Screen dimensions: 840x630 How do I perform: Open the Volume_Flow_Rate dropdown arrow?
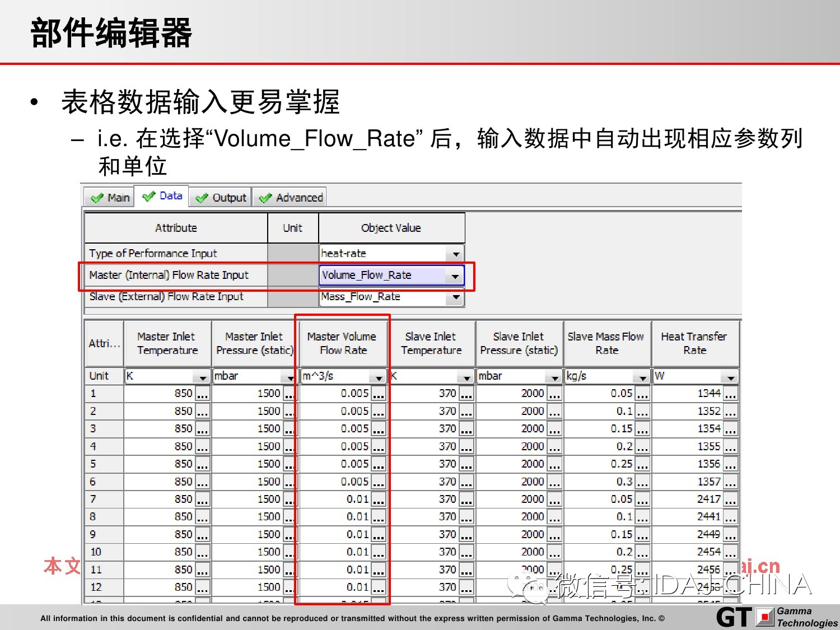tap(455, 276)
